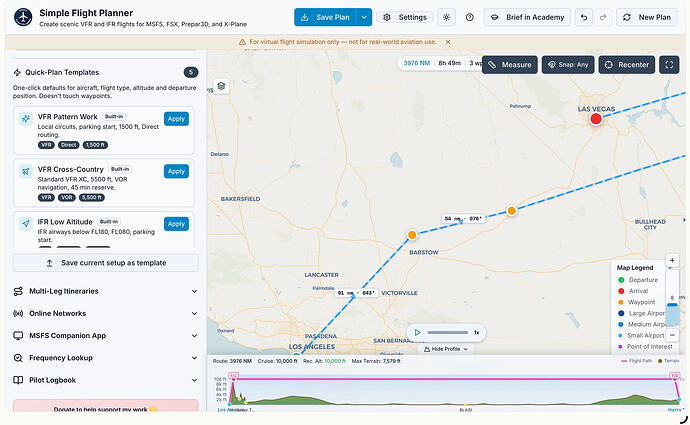Expand the Multi-Leg Itineraries section

(x=105, y=291)
